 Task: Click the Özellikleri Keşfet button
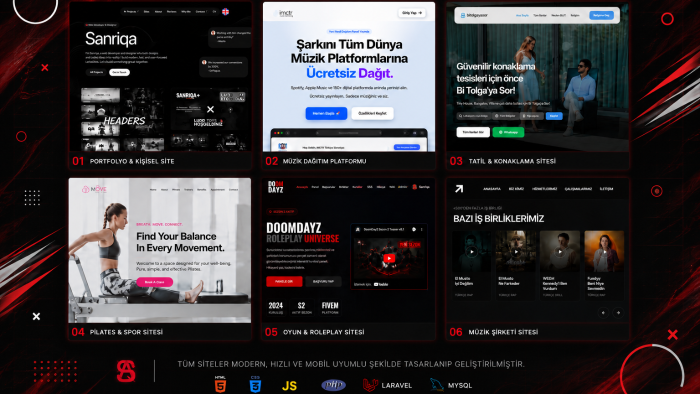[x=372, y=113]
